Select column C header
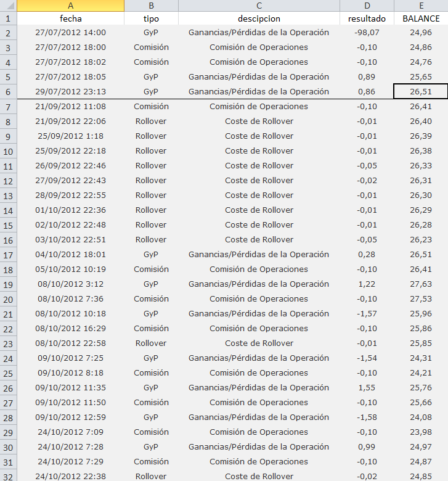The width and height of the screenshot is (448, 481). (x=259, y=6)
